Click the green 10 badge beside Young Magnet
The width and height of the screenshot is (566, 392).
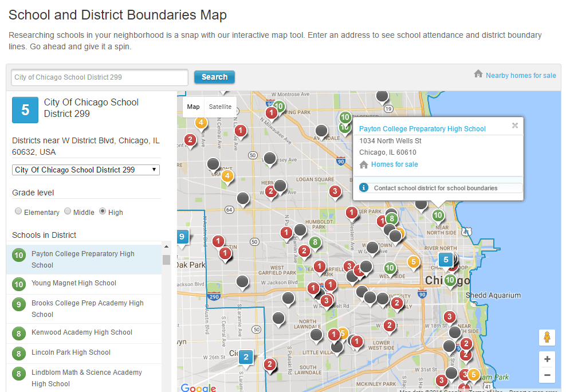(19, 284)
